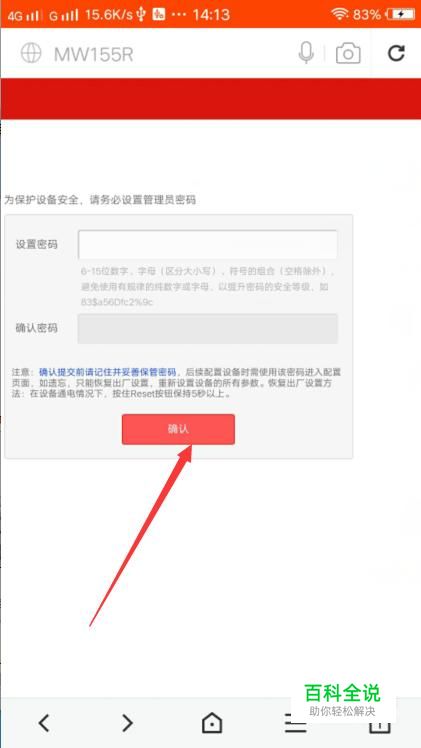Tap the Wi-Fi status icon
The image size is (421, 748).
pos(339,14)
